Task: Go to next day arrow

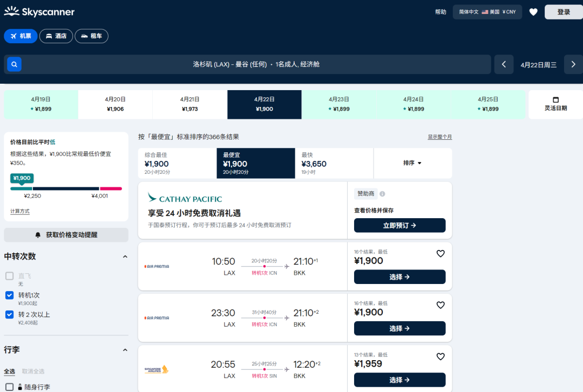Action: point(573,64)
